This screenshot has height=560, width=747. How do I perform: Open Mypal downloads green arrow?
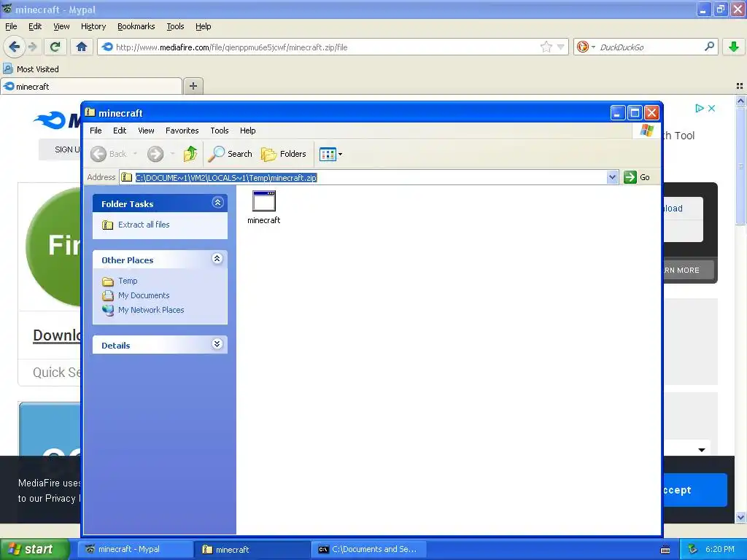734,47
